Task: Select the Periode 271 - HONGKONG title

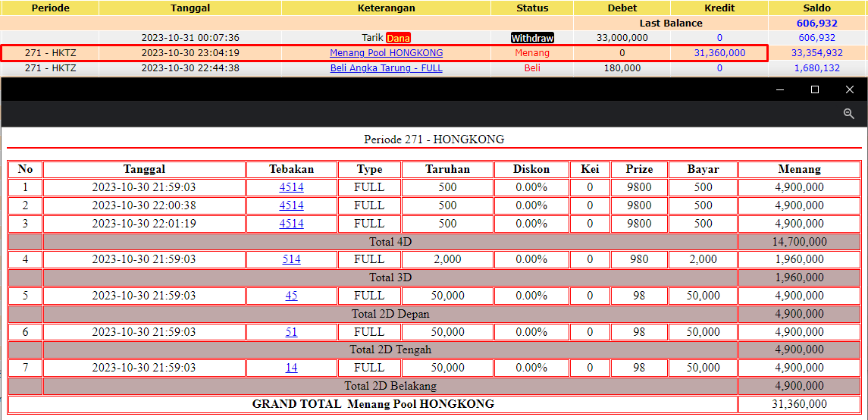Action: tap(434, 139)
